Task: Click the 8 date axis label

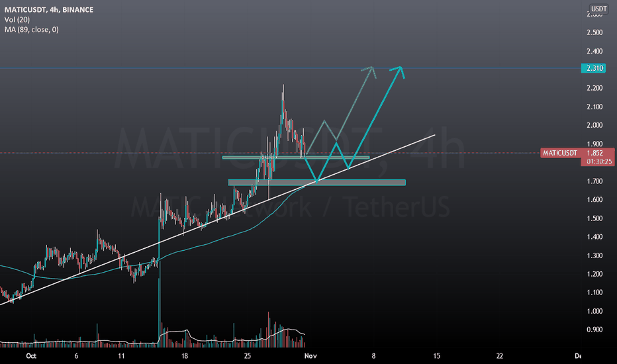Action: (x=373, y=356)
